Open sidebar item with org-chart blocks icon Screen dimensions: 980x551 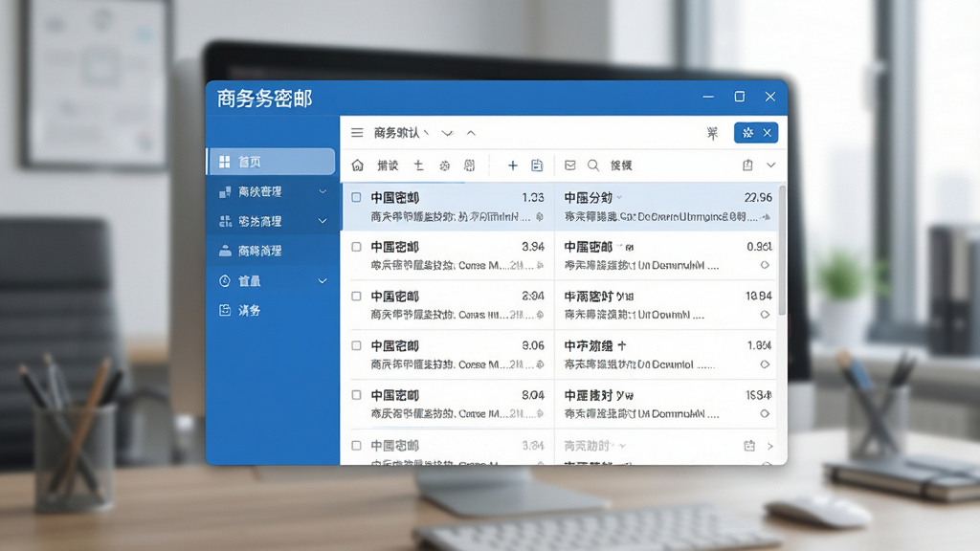coord(271,221)
